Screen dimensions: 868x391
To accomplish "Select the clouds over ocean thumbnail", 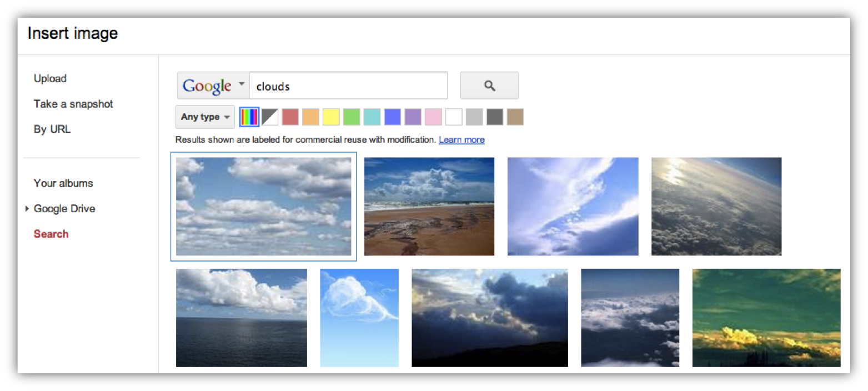I will click(x=242, y=318).
